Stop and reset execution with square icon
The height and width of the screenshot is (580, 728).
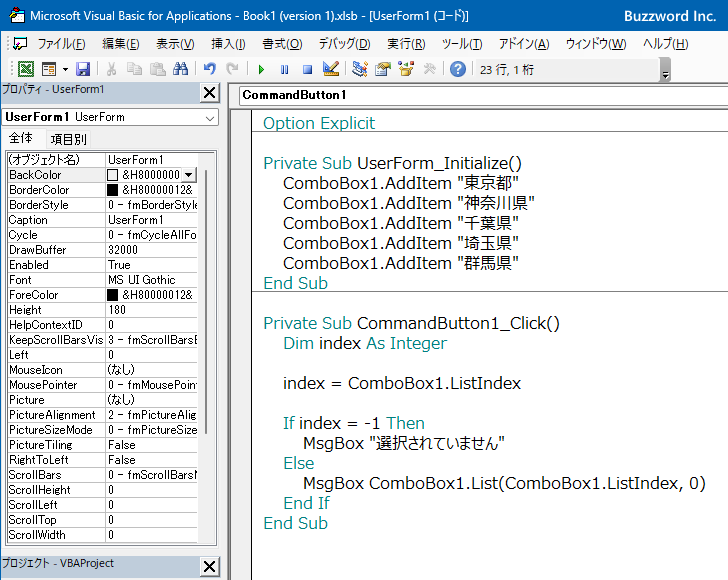point(307,70)
